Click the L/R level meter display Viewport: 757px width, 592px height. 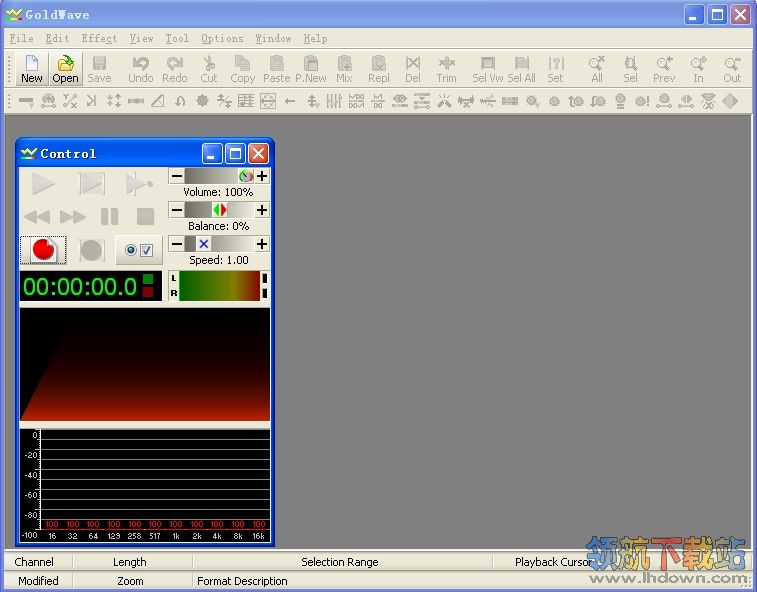(x=219, y=286)
